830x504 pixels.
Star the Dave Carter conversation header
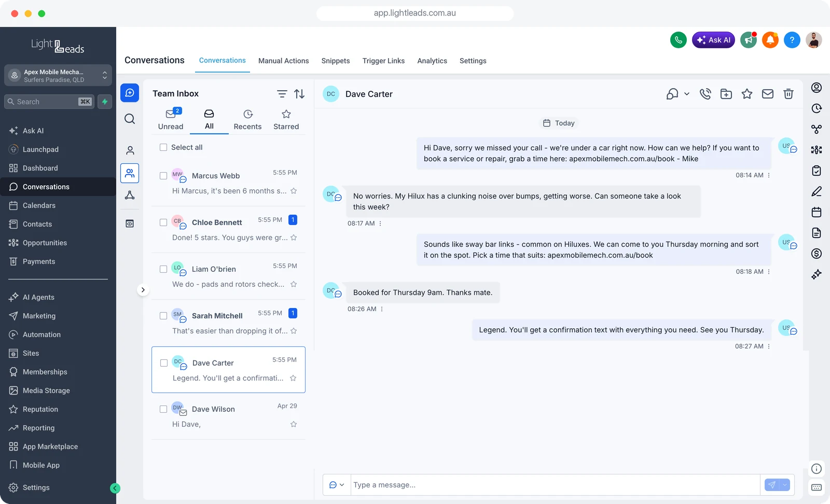click(747, 94)
